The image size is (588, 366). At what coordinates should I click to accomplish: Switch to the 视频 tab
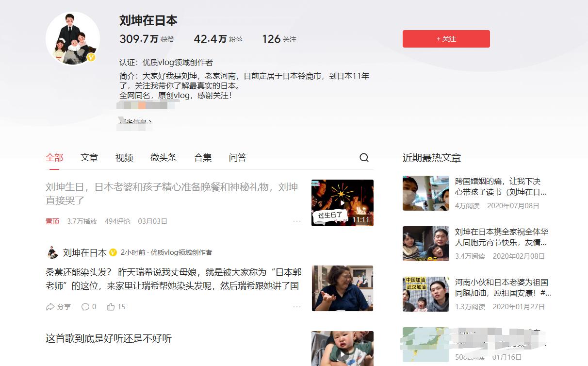pyautogui.click(x=124, y=158)
